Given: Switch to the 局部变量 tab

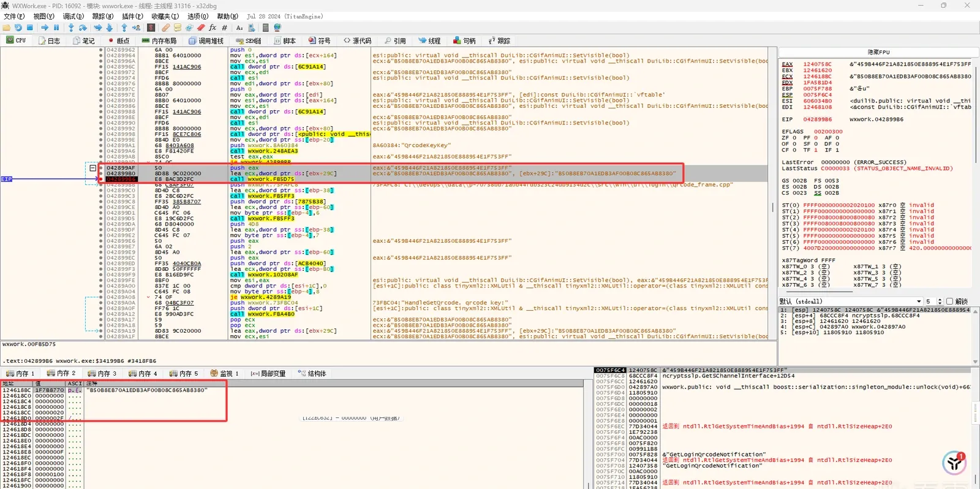Looking at the screenshot, I should (x=268, y=373).
